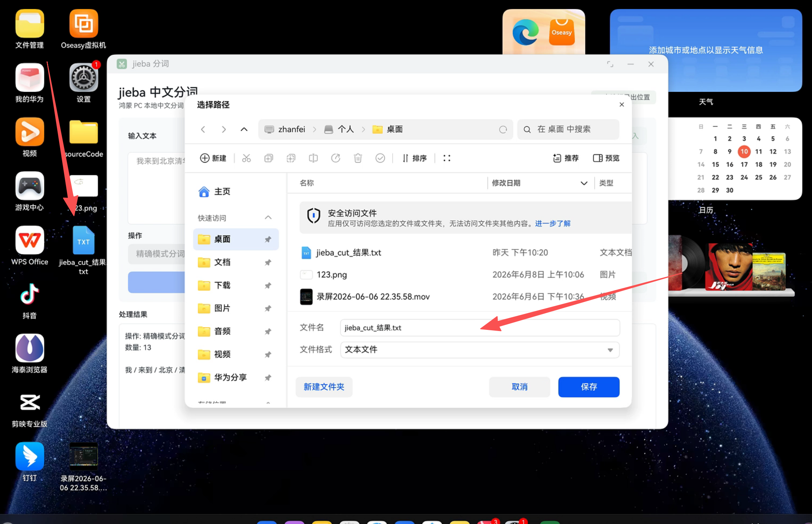Click the 保存 button

pyautogui.click(x=589, y=387)
